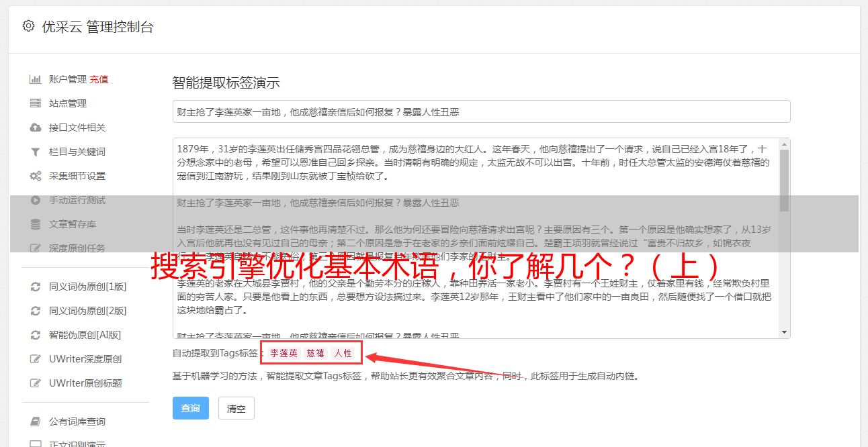The width and height of the screenshot is (868, 447).
Task: Open the red 充值 recharge link
Action: [x=99, y=79]
